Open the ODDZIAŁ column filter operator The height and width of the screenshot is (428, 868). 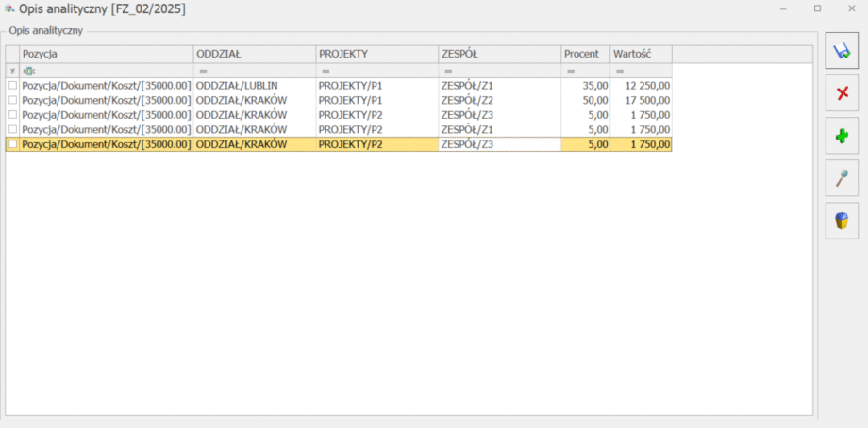coord(203,71)
